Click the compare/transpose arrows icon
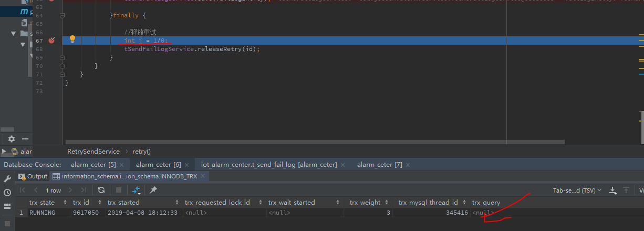The image size is (644, 231). [x=136, y=190]
